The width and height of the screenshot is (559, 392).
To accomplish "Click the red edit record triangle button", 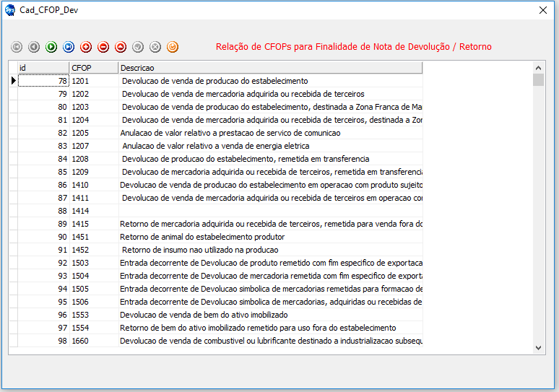I will click(x=121, y=47).
